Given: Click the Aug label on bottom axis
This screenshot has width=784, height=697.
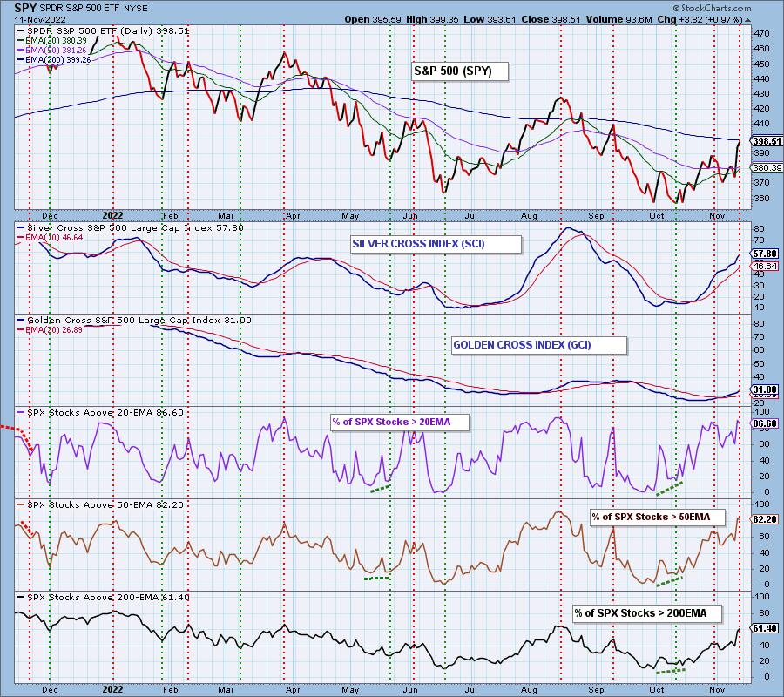Looking at the screenshot, I should tap(529, 690).
